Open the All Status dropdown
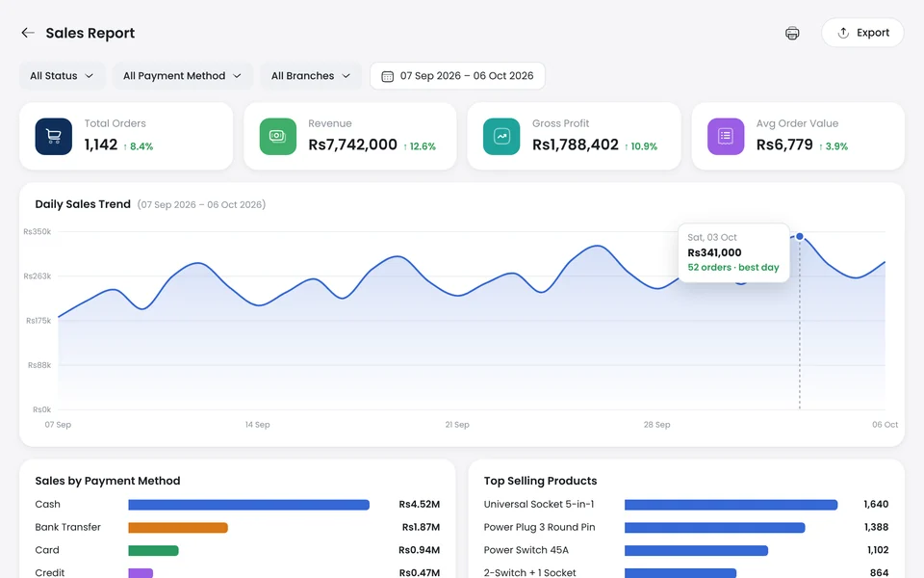Screen dimensions: 924x578 click(x=62, y=75)
